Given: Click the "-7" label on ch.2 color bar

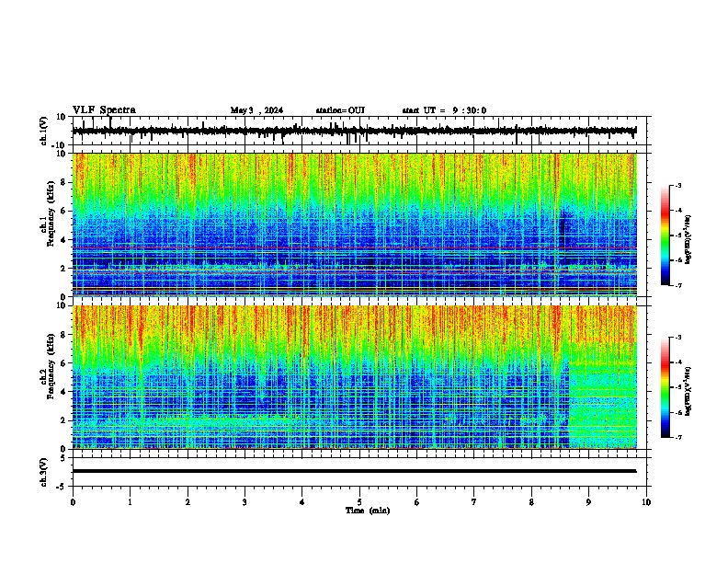Looking at the screenshot, I should [x=678, y=437].
